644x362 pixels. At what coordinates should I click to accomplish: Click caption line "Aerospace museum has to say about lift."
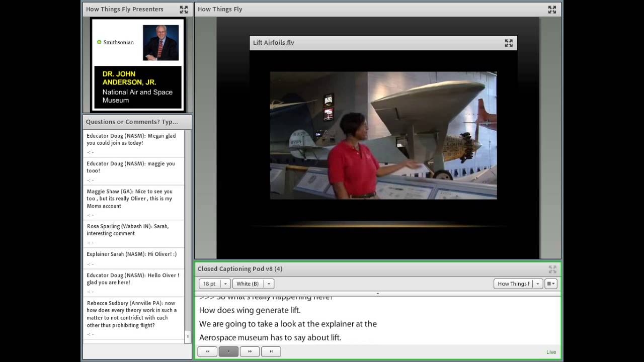[270, 337]
